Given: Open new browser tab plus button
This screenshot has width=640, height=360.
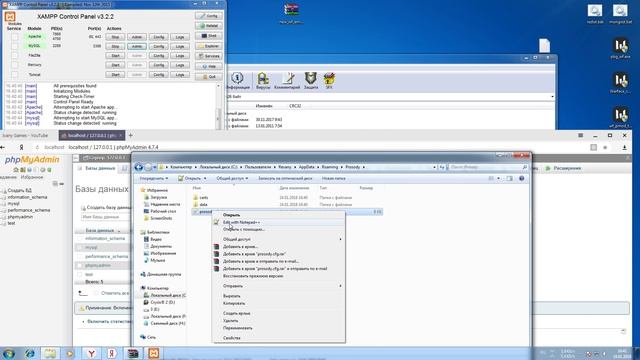Looking at the screenshot, I should 131,136.
